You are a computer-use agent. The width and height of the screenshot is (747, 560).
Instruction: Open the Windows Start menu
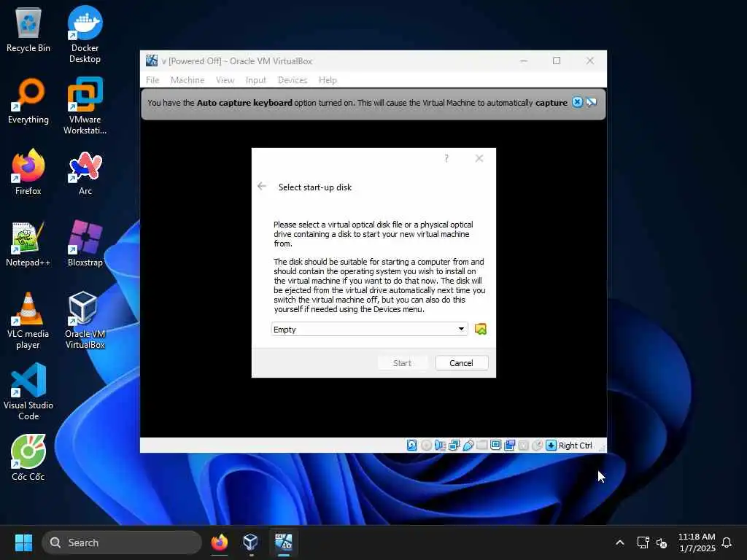[x=23, y=542]
